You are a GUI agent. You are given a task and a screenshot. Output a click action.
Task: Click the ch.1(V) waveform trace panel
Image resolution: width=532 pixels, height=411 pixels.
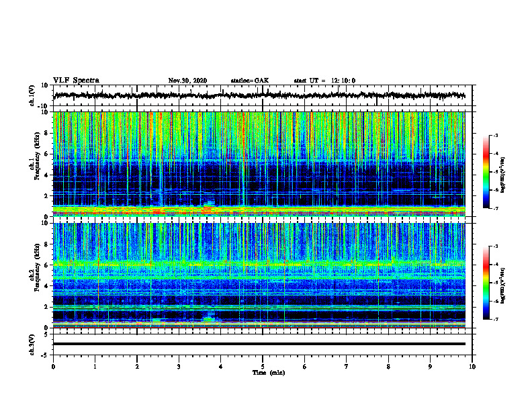(263, 95)
